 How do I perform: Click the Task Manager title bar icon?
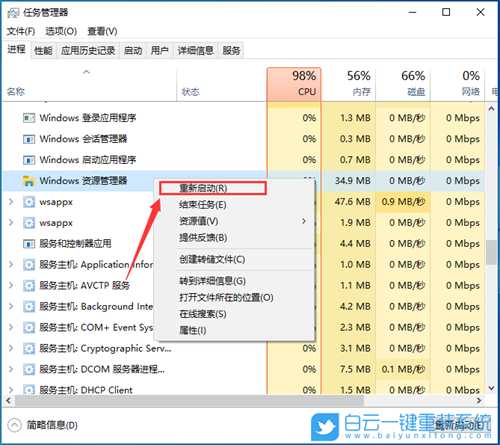pyautogui.click(x=13, y=13)
